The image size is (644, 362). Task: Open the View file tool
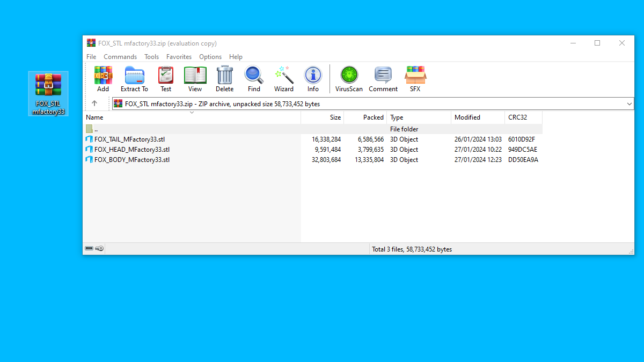click(195, 79)
